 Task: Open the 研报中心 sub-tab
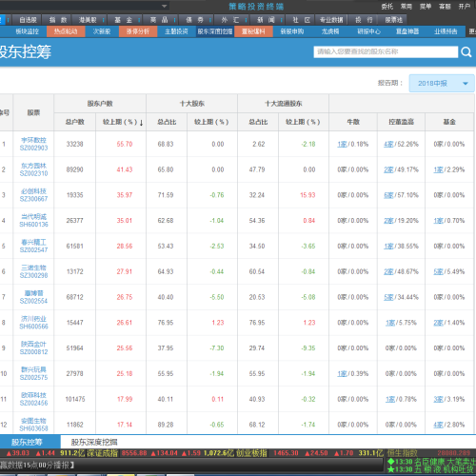click(368, 31)
